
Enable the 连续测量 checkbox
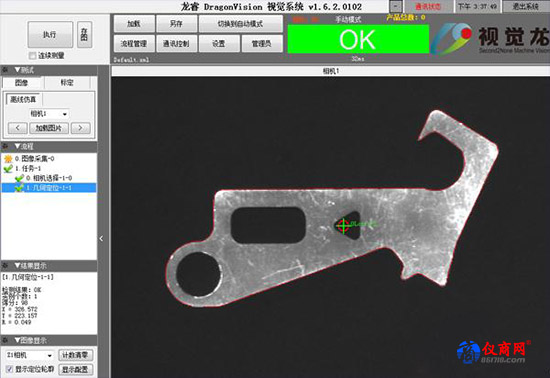click(33, 55)
